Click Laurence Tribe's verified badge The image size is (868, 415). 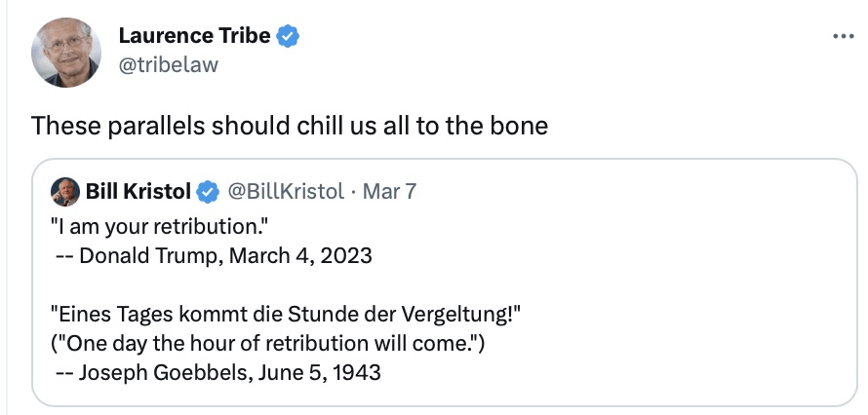click(x=288, y=37)
